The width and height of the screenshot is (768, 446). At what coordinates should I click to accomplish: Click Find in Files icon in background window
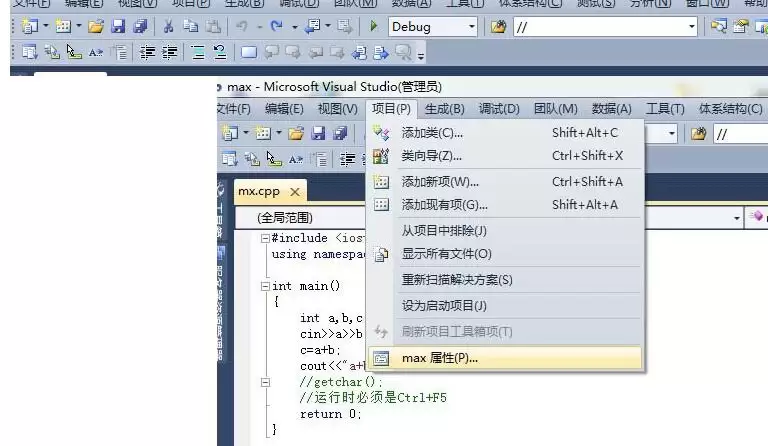click(498, 26)
